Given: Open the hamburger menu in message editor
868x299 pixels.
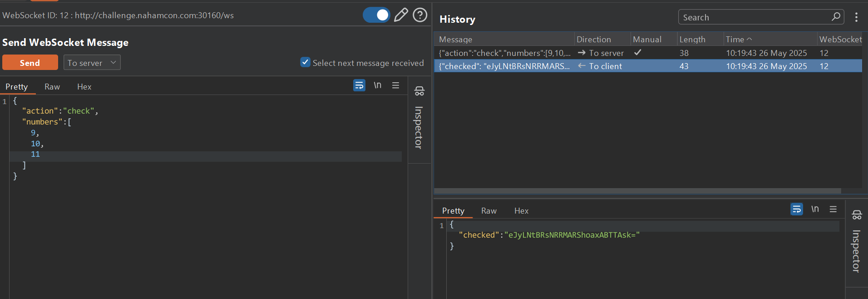Looking at the screenshot, I should pos(395,85).
